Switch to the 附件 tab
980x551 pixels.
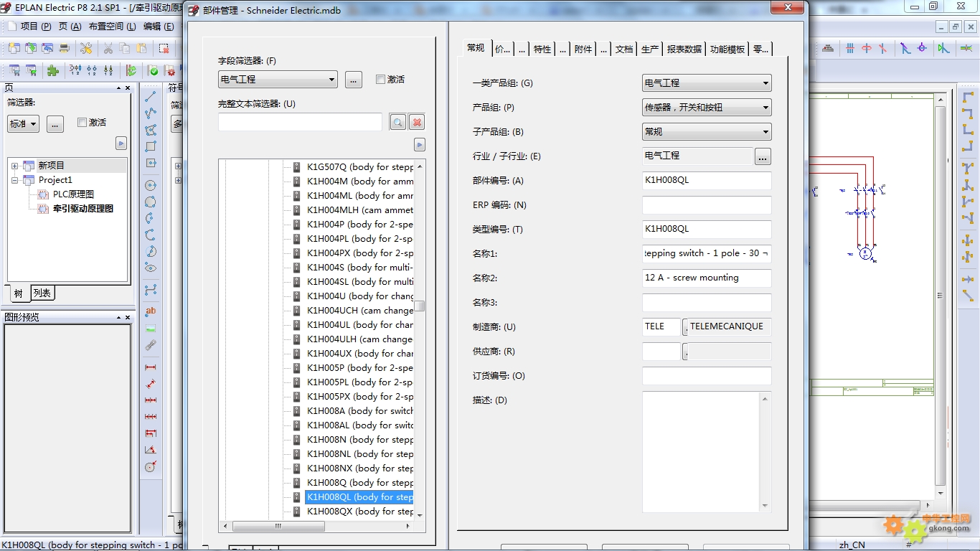point(583,49)
